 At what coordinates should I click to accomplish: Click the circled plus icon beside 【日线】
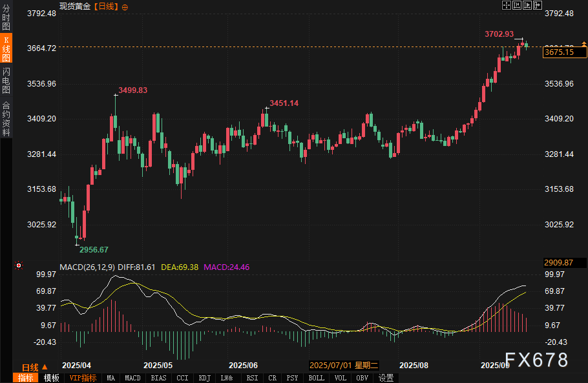[x=125, y=6]
